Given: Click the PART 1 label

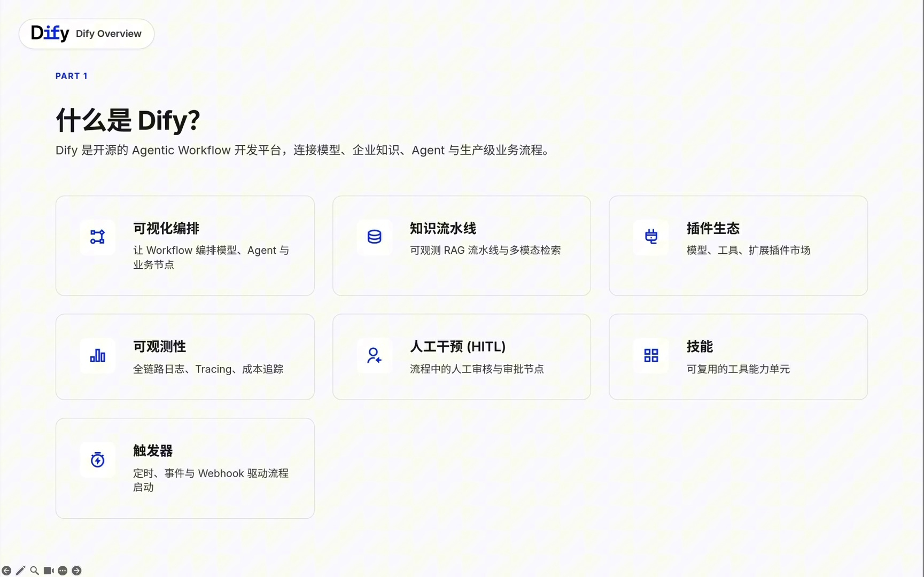Looking at the screenshot, I should pyautogui.click(x=72, y=76).
